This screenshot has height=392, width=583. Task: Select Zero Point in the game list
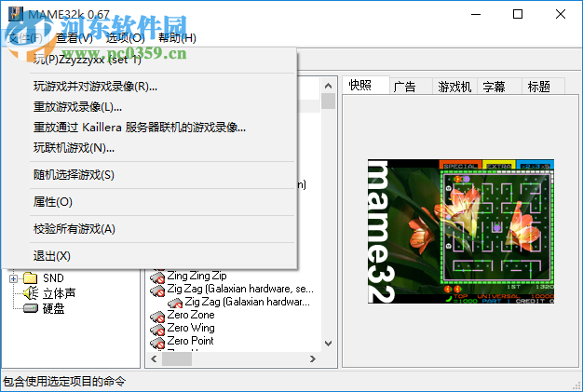pyautogui.click(x=190, y=341)
